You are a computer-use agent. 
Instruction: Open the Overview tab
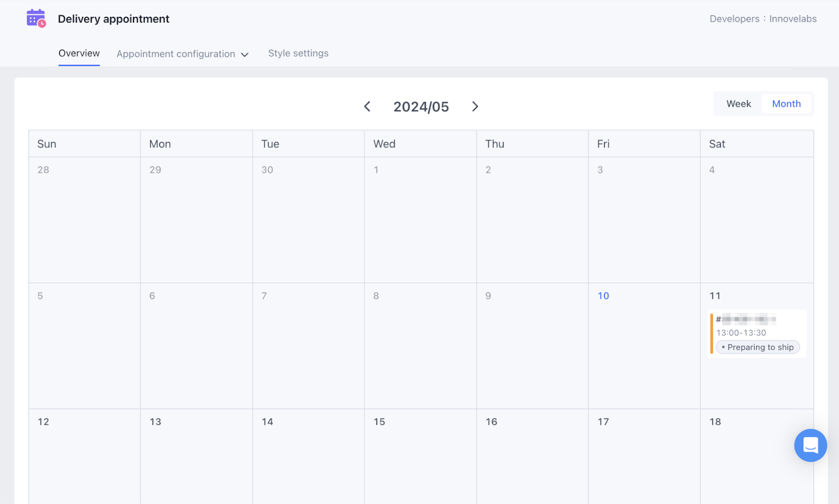click(x=79, y=53)
